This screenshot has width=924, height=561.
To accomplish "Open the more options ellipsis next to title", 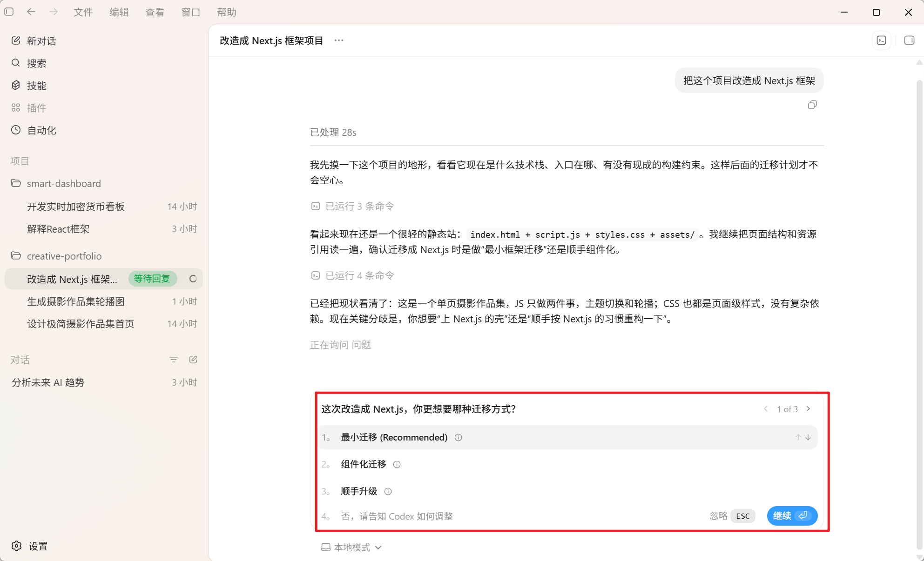I will [339, 40].
